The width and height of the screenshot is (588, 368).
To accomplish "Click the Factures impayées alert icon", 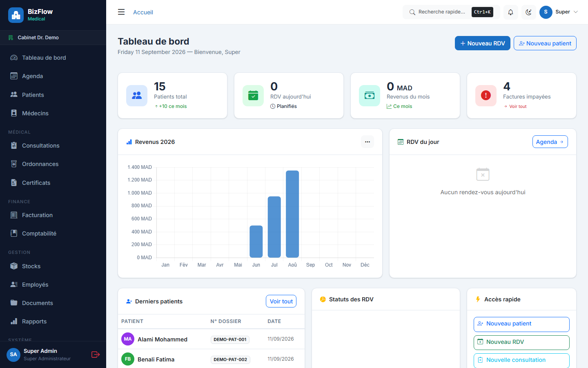I will point(486,96).
